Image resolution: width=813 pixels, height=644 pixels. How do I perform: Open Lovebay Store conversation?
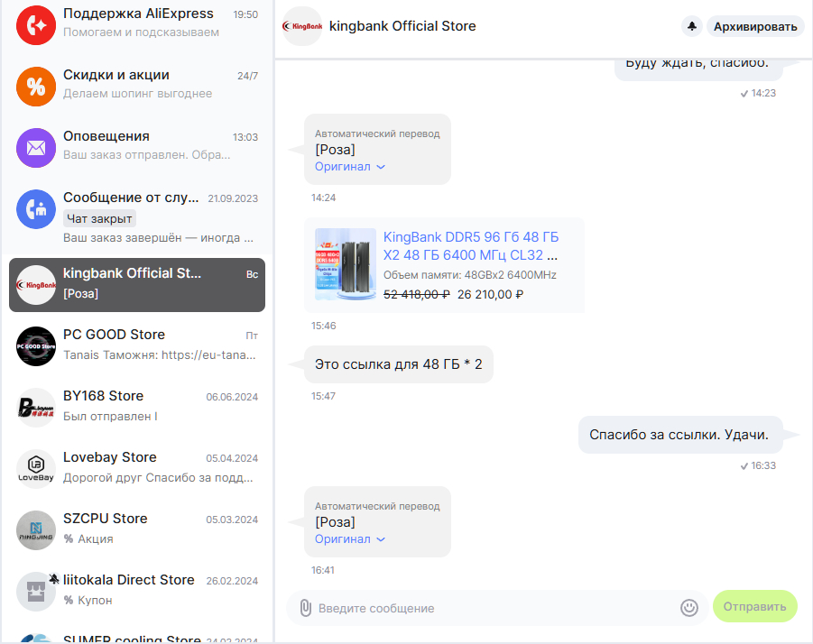click(137, 469)
